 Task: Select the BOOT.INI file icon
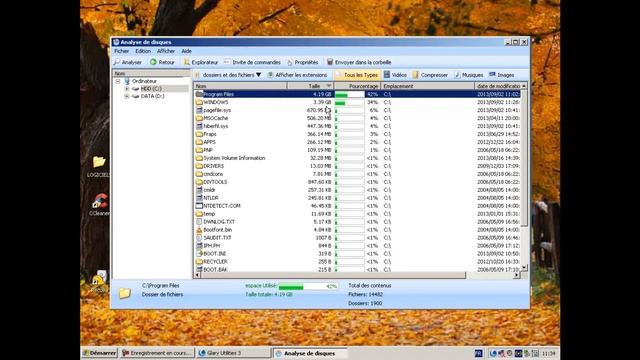point(199,253)
